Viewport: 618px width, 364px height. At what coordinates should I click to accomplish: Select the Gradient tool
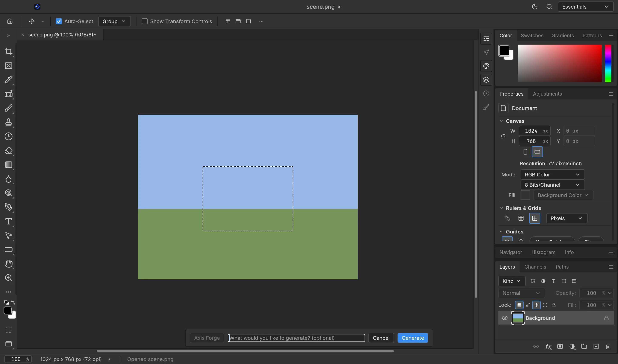(9, 165)
